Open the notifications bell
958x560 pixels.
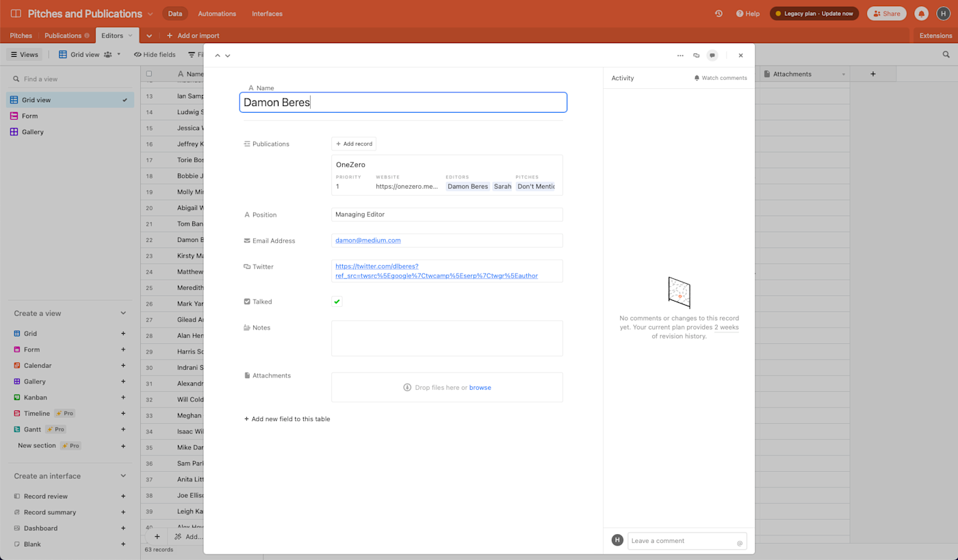coord(922,14)
